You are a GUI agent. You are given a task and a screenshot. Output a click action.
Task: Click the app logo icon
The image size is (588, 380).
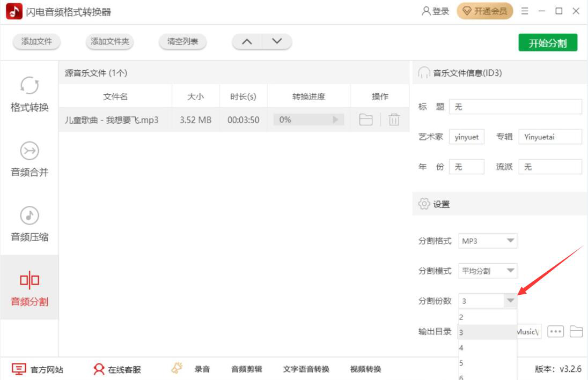point(14,12)
